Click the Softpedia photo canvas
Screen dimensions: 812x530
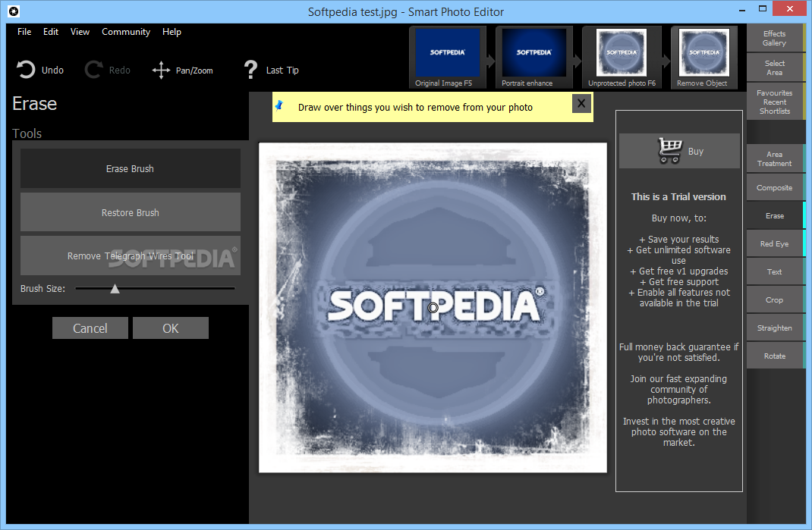[x=433, y=307]
